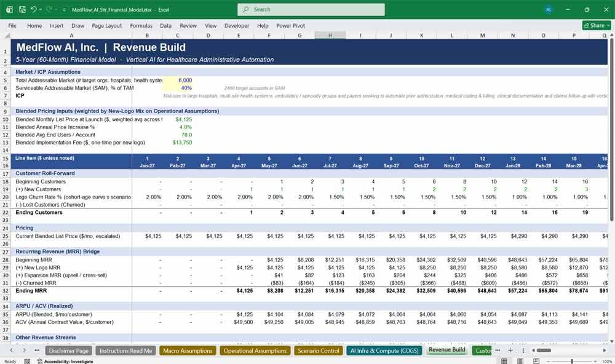Click zoom out minus button
Screen dimensions: 615x364
[549, 362]
